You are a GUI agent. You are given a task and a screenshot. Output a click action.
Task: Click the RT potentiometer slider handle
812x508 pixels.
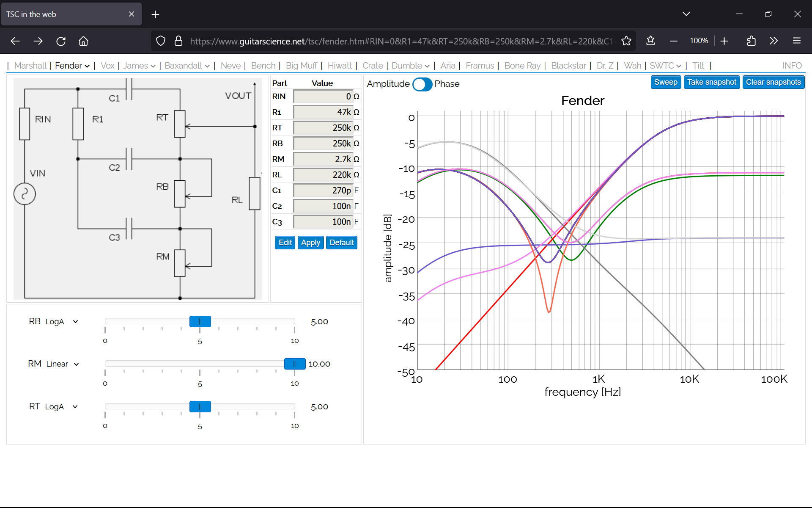pyautogui.click(x=200, y=407)
